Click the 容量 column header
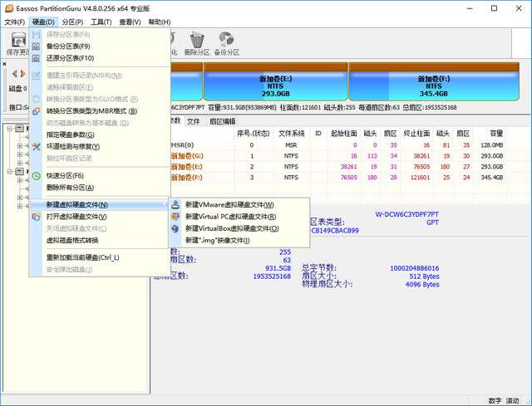 [496, 134]
